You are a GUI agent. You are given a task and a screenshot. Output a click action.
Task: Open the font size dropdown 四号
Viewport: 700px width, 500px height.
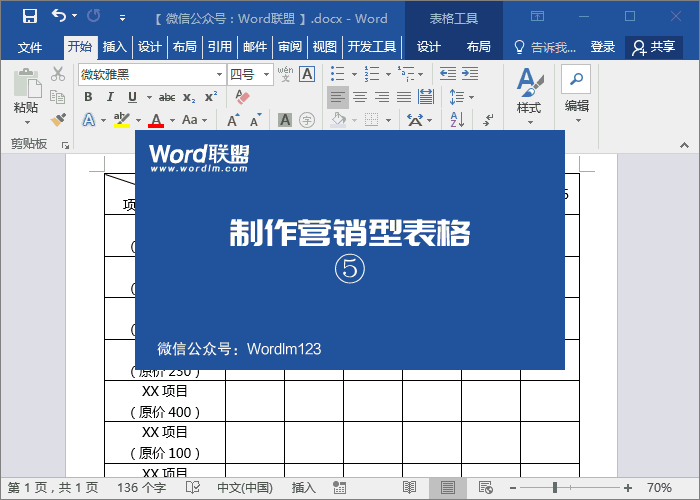(x=266, y=75)
